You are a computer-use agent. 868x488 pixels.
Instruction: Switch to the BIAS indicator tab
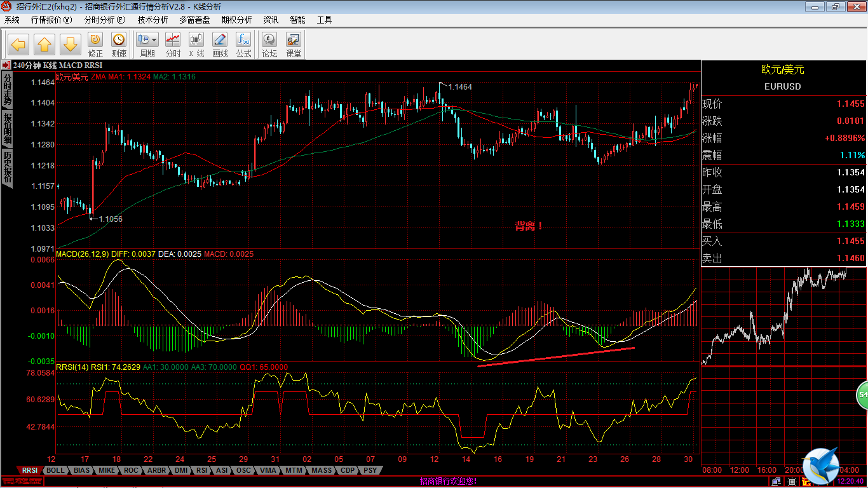coord(82,470)
